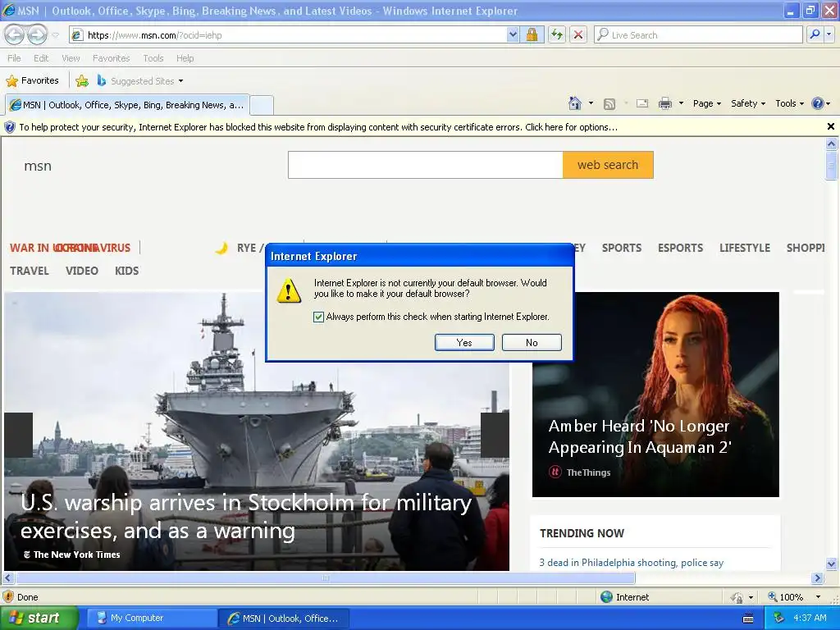This screenshot has height=630, width=840.
Task: Click the Favorites star icon
Action: coord(11,81)
